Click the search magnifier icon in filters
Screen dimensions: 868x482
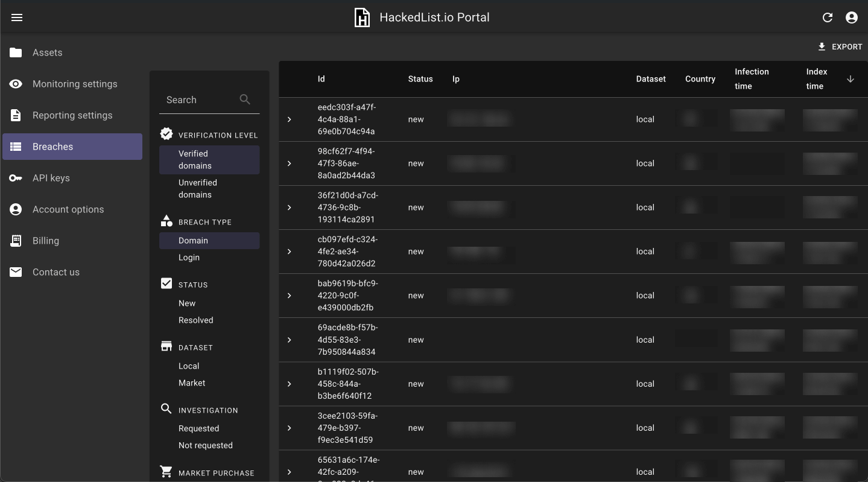(245, 100)
